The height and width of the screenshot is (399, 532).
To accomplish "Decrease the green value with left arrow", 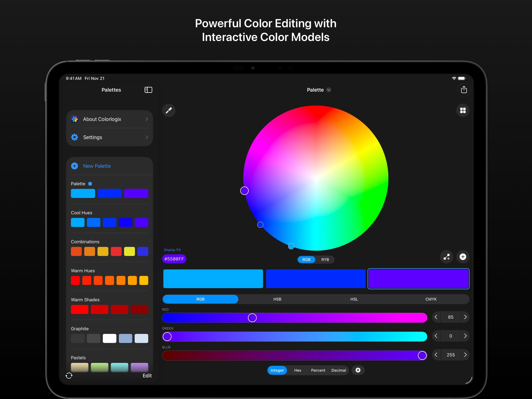I will pos(436,336).
